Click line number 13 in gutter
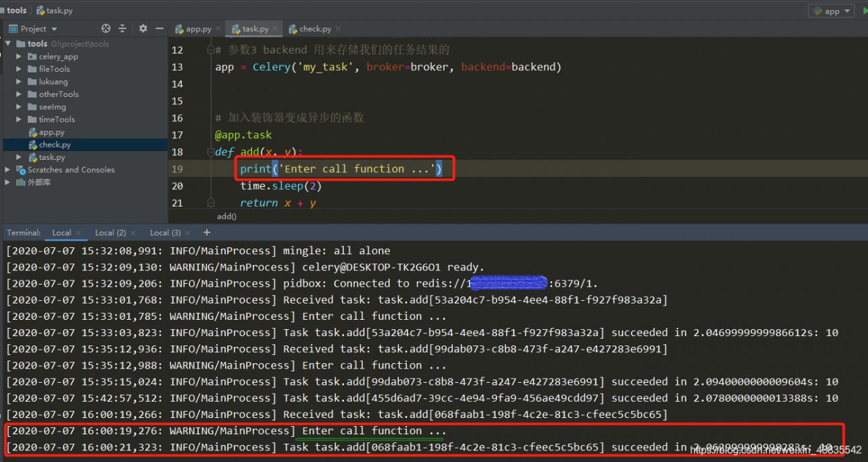This screenshot has width=868, height=462. (x=178, y=67)
